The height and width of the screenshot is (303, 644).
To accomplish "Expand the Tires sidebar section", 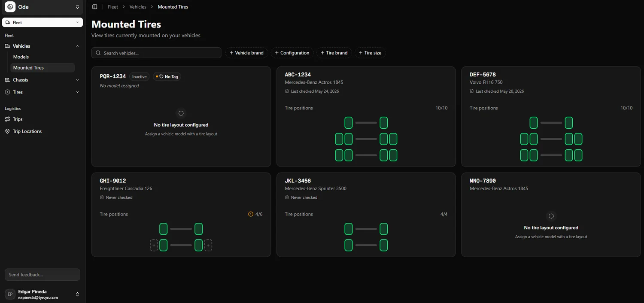I will (x=77, y=92).
